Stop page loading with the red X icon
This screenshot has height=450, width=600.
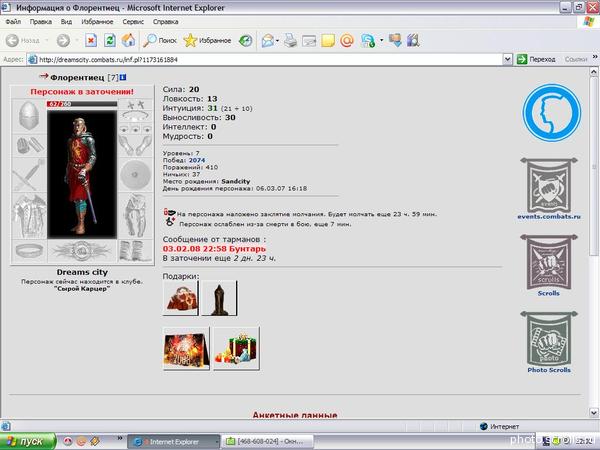(91, 40)
